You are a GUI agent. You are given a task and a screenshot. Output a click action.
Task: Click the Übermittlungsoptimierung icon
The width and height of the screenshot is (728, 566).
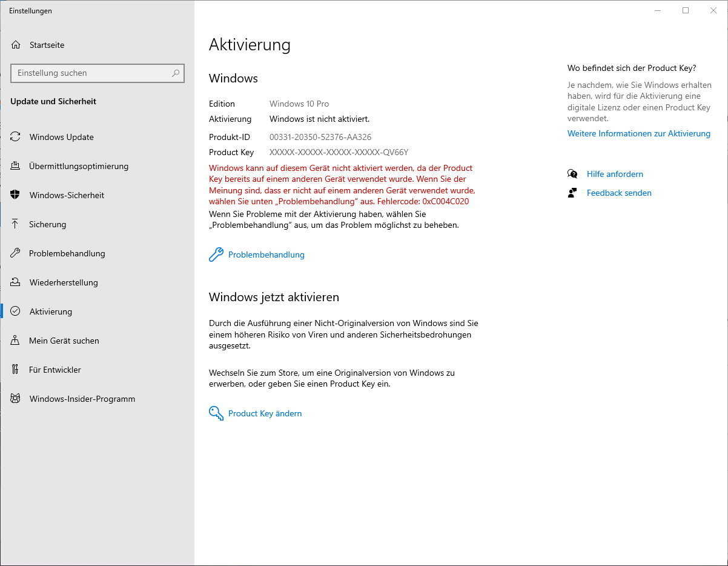(x=16, y=166)
